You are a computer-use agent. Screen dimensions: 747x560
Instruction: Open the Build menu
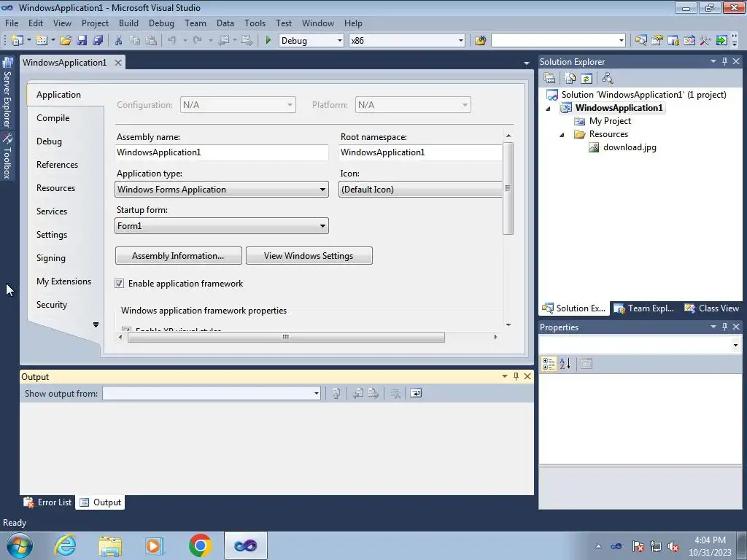(x=128, y=23)
